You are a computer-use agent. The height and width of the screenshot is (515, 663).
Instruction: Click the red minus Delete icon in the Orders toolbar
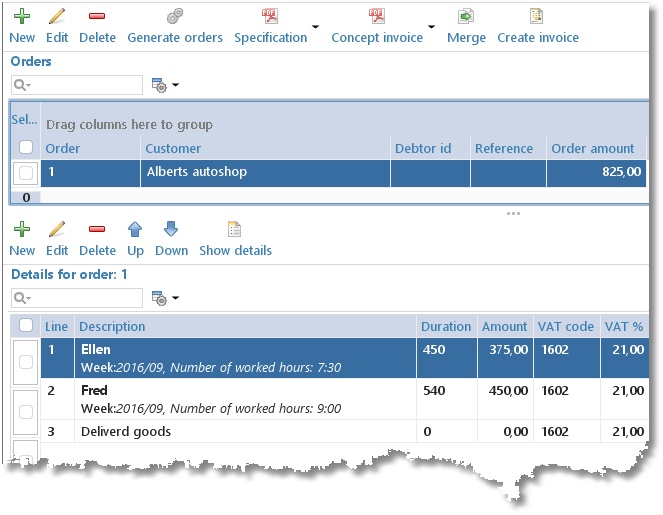click(x=97, y=16)
